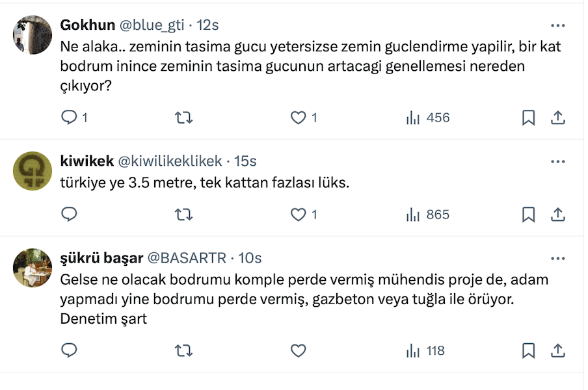Like Gokhun's tweet about zemin
The height and width of the screenshot is (390, 588).
coord(298,118)
